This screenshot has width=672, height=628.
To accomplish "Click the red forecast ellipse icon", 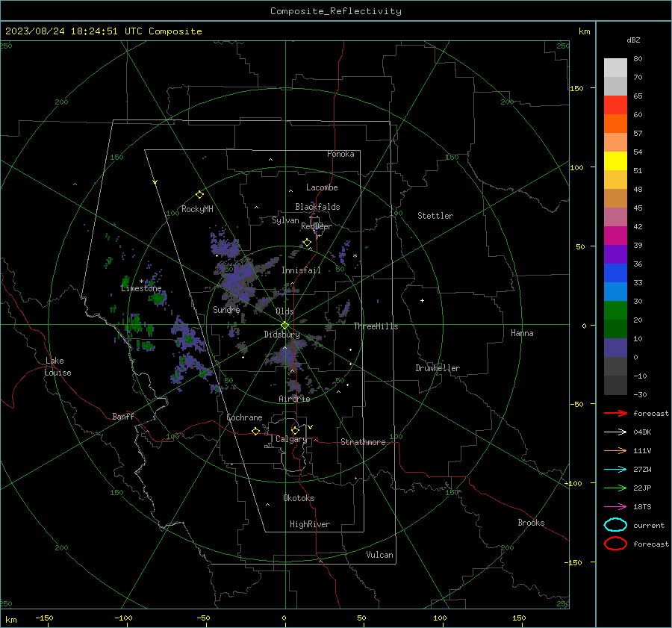I will 615,544.
